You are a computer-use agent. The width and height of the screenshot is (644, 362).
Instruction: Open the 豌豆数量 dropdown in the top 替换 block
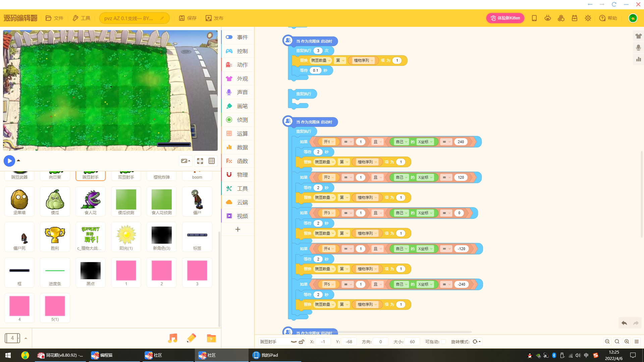pyautogui.click(x=320, y=61)
